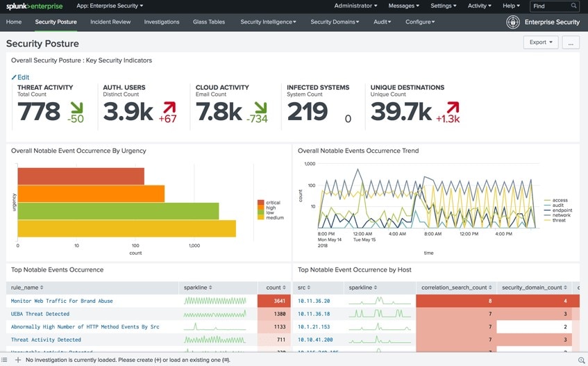Click the more options ellipsis button
The height and width of the screenshot is (366, 588).
pyautogui.click(x=571, y=42)
